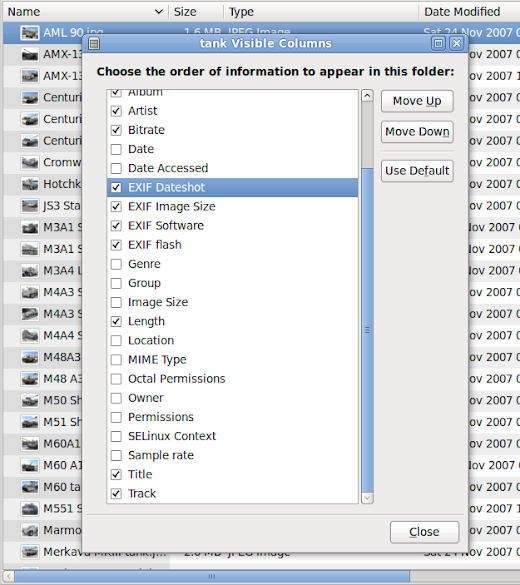Enable the MIME Type column checkbox
Screen dimensions: 520x585
116,360
